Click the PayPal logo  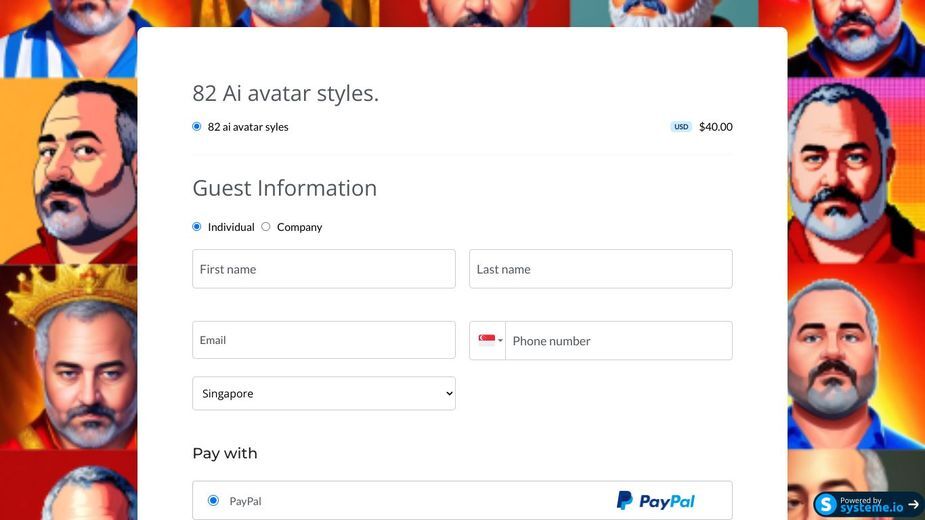655,501
